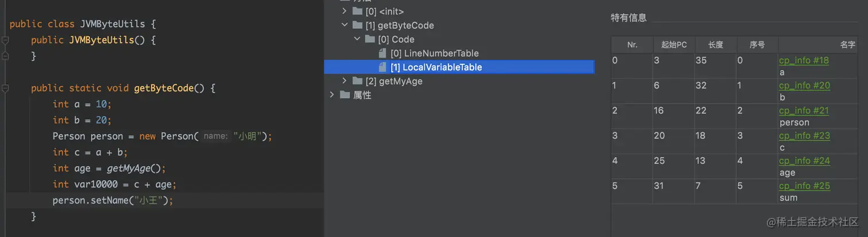Click the LocalVariableTable file icon

click(382, 67)
